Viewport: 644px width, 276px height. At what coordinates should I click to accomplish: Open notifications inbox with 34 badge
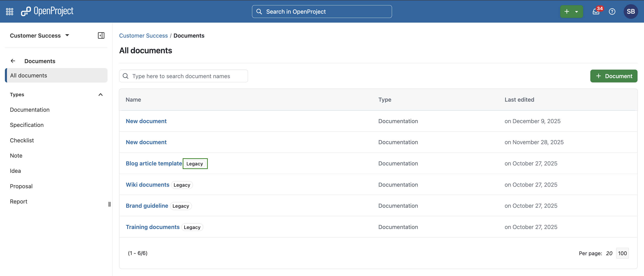click(x=596, y=11)
